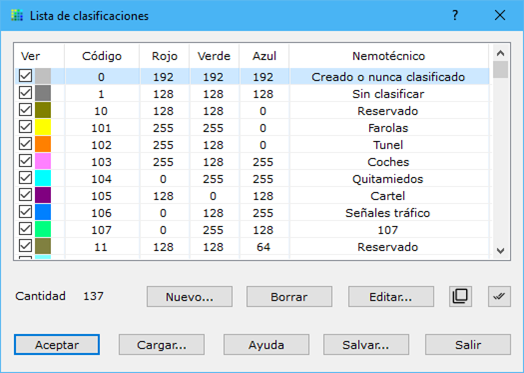524x373 pixels.
Task: Select the 'Creado o nunca clasificado' row
Action: click(x=252, y=77)
